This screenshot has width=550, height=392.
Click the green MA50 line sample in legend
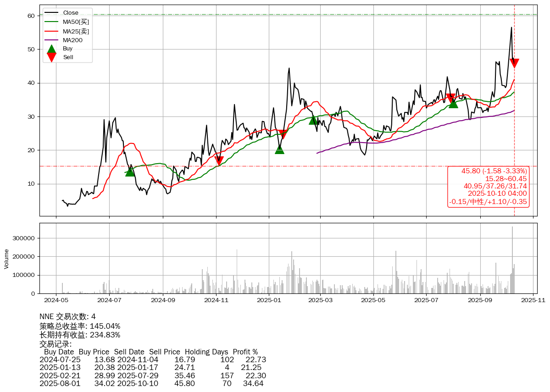tap(52, 22)
